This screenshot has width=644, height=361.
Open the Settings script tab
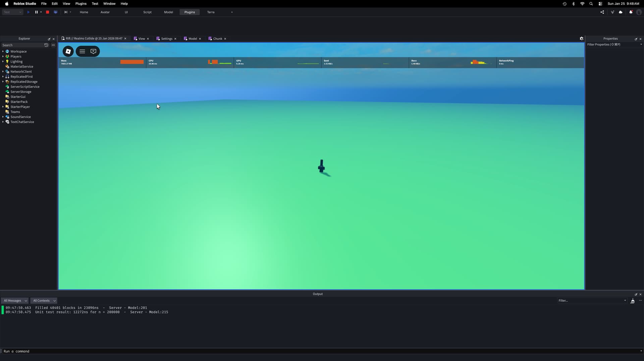click(166, 39)
